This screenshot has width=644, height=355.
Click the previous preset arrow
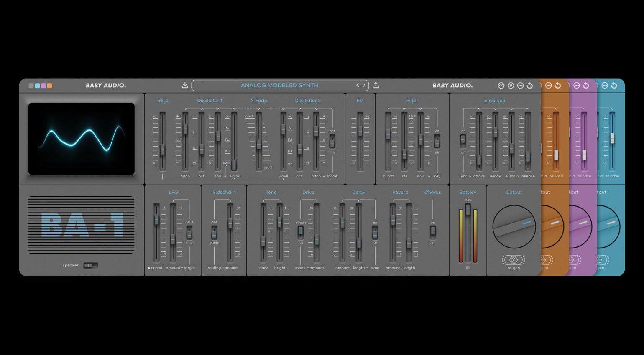[358, 85]
